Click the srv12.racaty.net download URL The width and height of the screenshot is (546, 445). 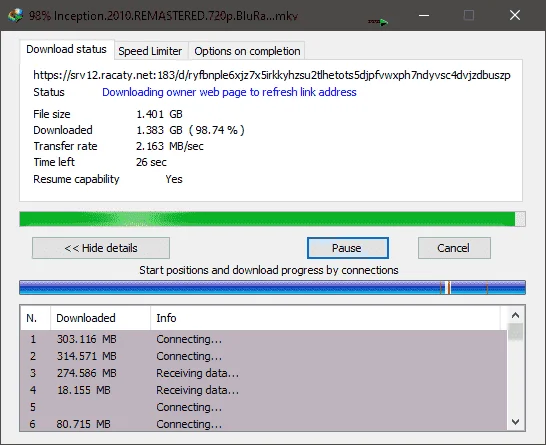coord(272,75)
